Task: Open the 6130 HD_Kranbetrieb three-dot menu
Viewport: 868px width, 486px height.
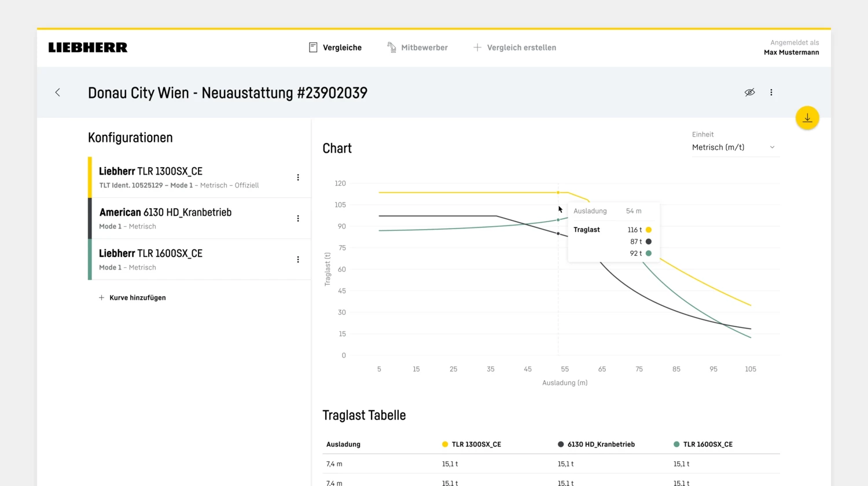Action: point(298,219)
